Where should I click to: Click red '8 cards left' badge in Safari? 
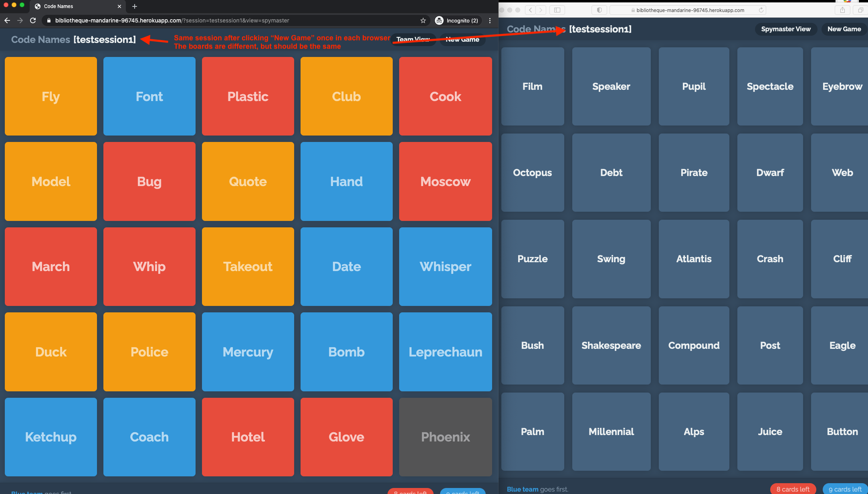[x=793, y=489]
